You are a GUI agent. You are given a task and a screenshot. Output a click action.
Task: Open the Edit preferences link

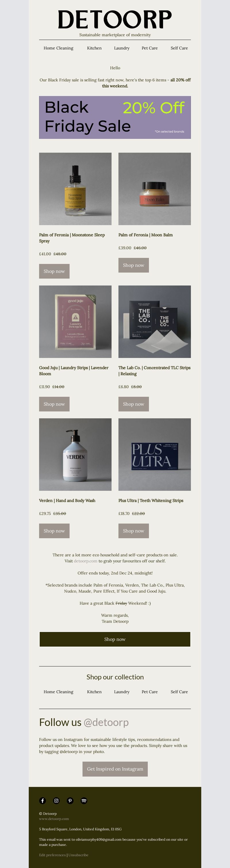(x=52, y=855)
